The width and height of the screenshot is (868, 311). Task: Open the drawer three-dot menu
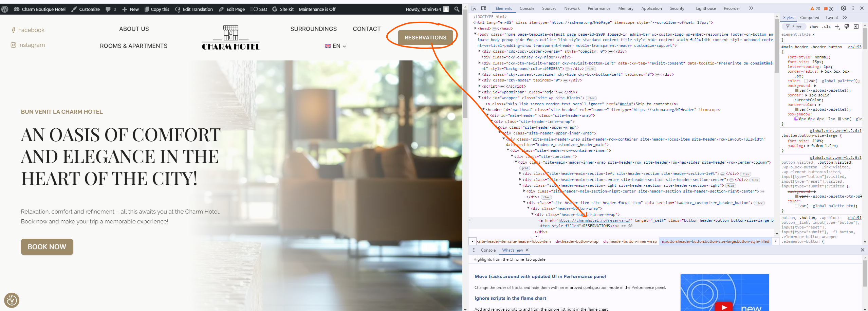474,250
